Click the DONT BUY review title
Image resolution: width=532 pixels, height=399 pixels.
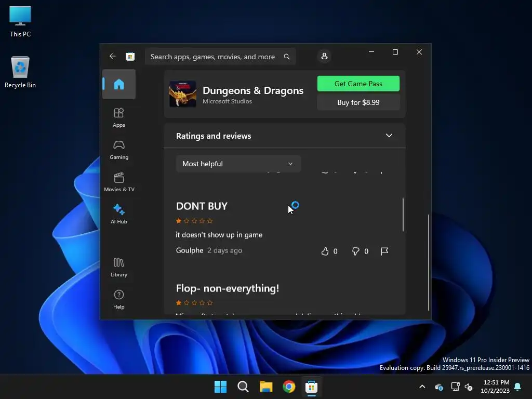pos(202,206)
